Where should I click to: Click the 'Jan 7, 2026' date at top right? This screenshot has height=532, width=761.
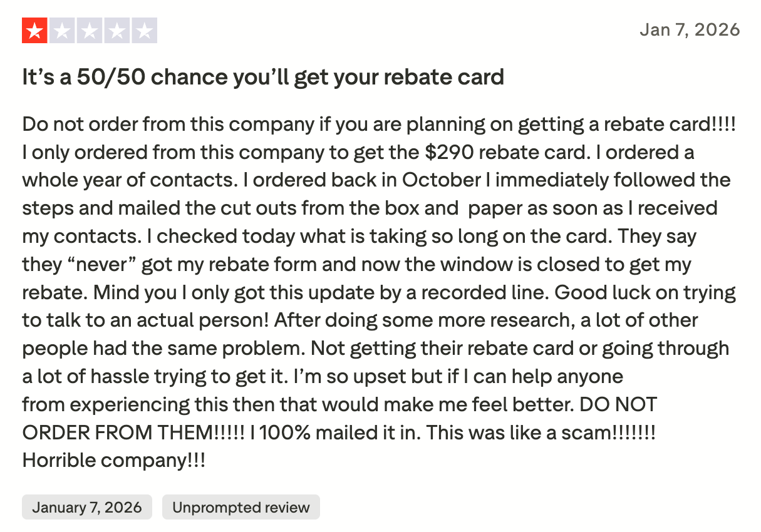pyautogui.click(x=689, y=29)
